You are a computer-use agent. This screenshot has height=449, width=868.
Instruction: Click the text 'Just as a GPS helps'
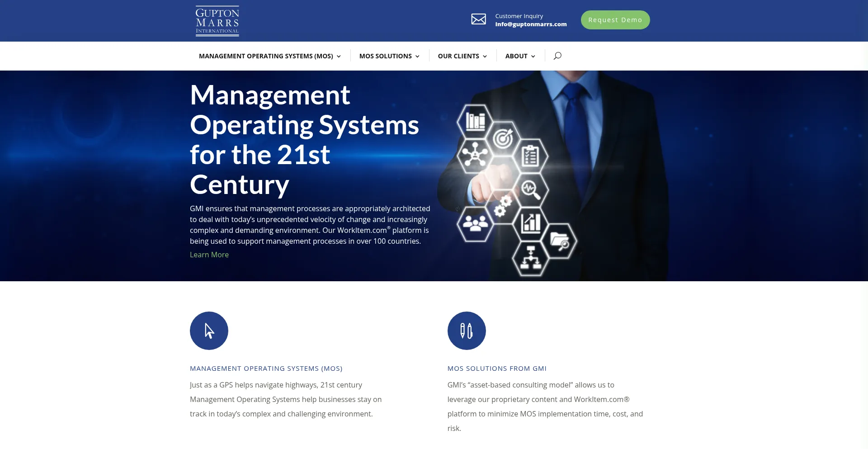(x=286, y=399)
